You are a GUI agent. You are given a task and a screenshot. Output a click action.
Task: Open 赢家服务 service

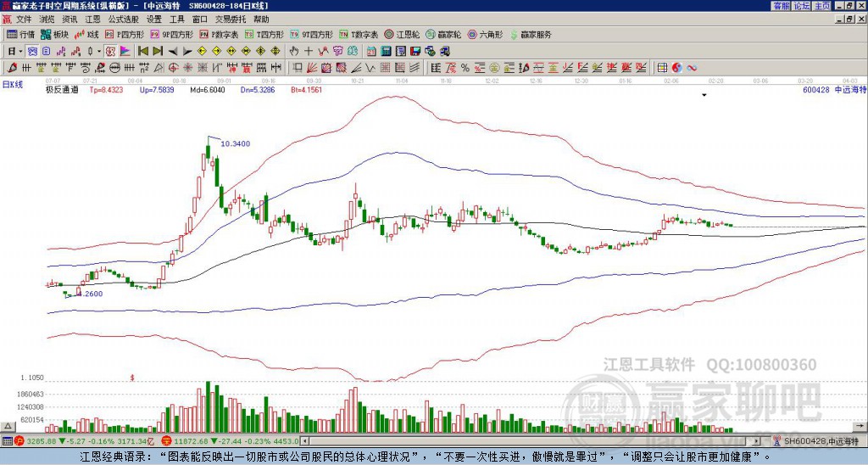coord(531,34)
